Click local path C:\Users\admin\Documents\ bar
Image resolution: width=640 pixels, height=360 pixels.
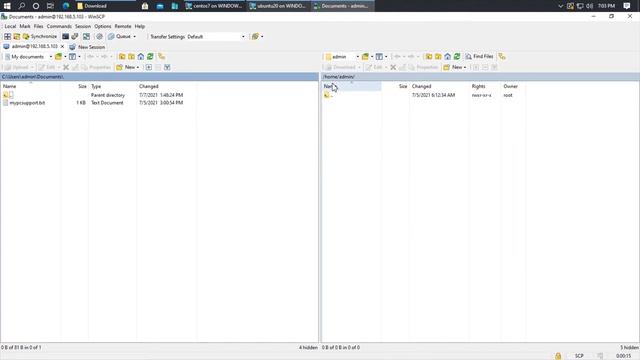coord(159,77)
